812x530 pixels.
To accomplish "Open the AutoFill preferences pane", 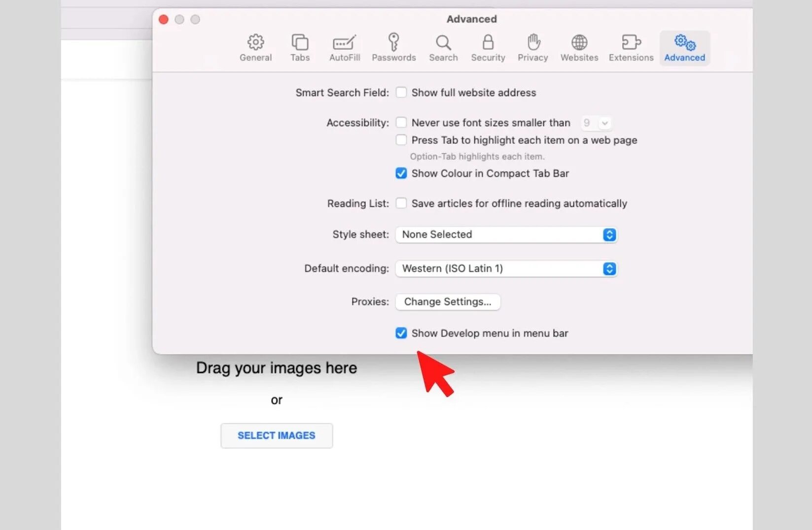I will pos(345,48).
